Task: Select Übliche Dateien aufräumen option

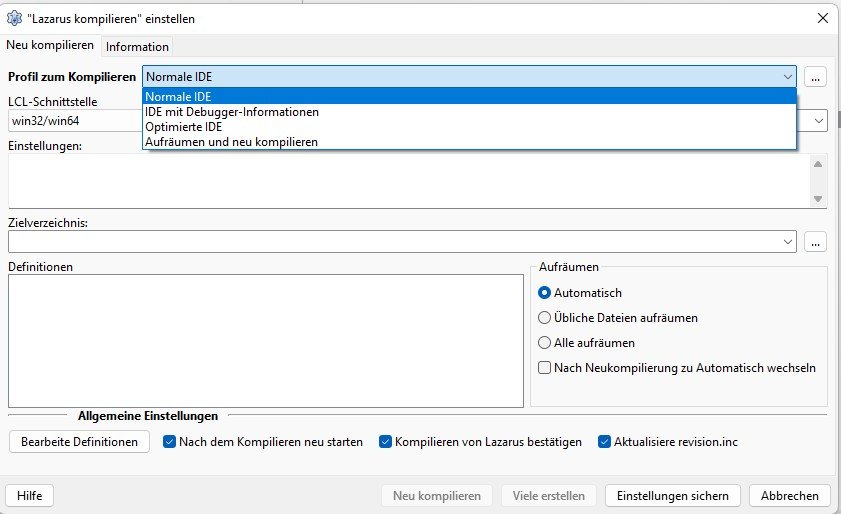Action: click(617, 318)
